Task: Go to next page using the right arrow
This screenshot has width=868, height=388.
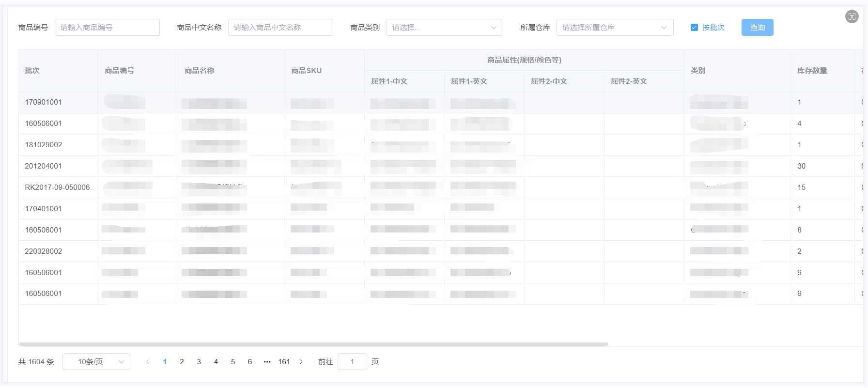Action: point(301,362)
